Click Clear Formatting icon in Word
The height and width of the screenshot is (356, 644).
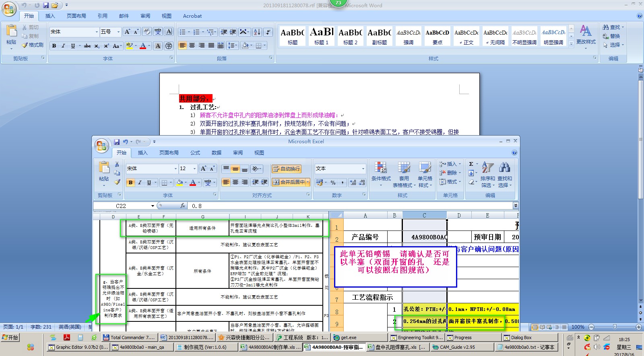click(x=147, y=32)
